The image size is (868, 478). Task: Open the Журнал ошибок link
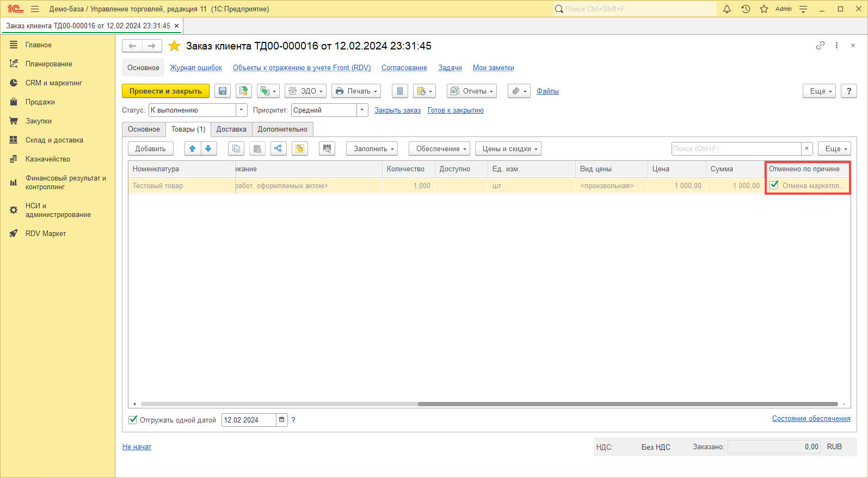pos(196,68)
